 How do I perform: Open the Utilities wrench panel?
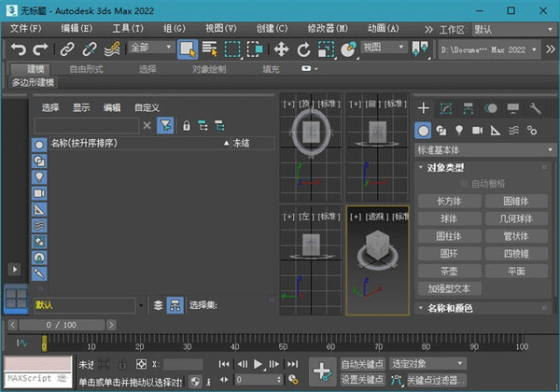pos(535,108)
